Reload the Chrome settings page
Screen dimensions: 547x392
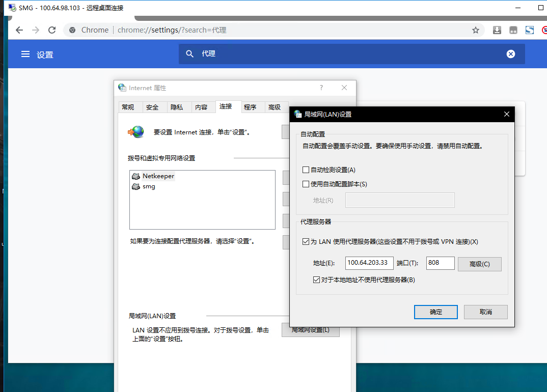click(x=52, y=30)
